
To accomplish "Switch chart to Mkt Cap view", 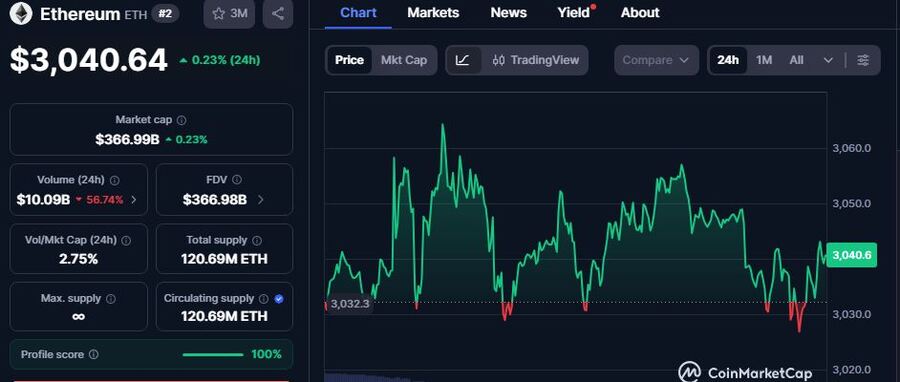I will [x=404, y=60].
